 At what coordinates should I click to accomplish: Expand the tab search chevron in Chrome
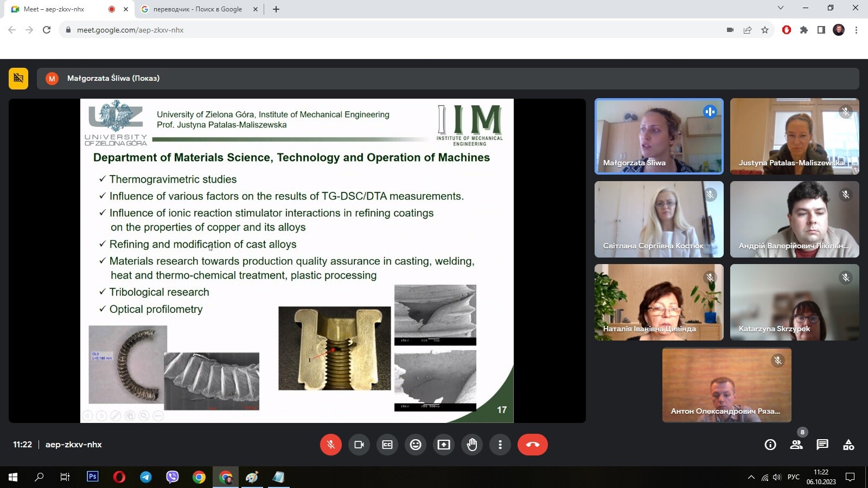pos(781,8)
